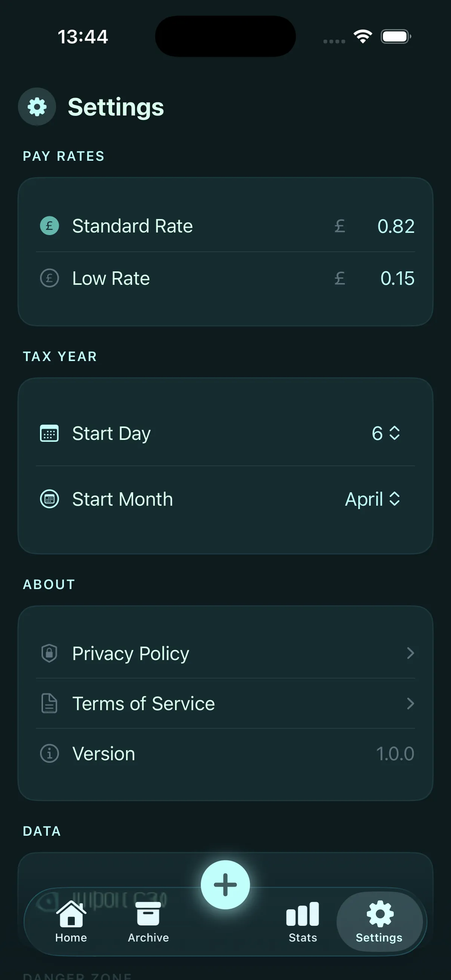The height and width of the screenshot is (980, 451).
Task: Edit the Low Rate value 0.15
Action: [x=397, y=278]
